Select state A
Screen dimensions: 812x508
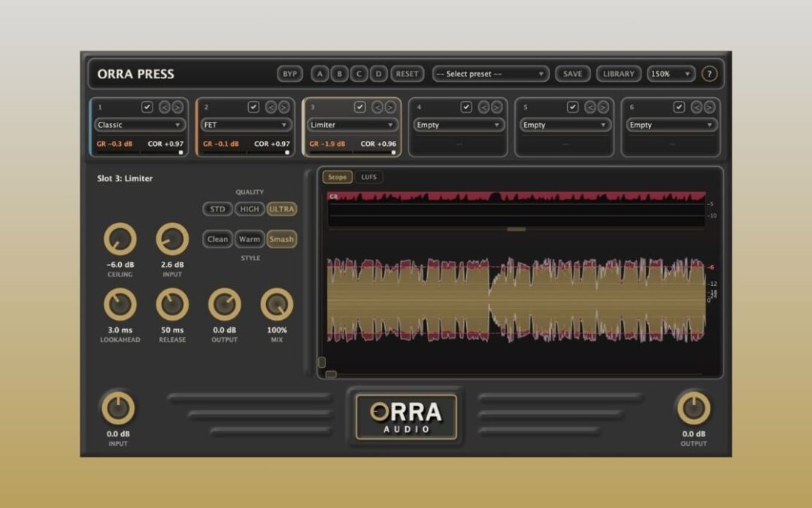[x=320, y=74]
